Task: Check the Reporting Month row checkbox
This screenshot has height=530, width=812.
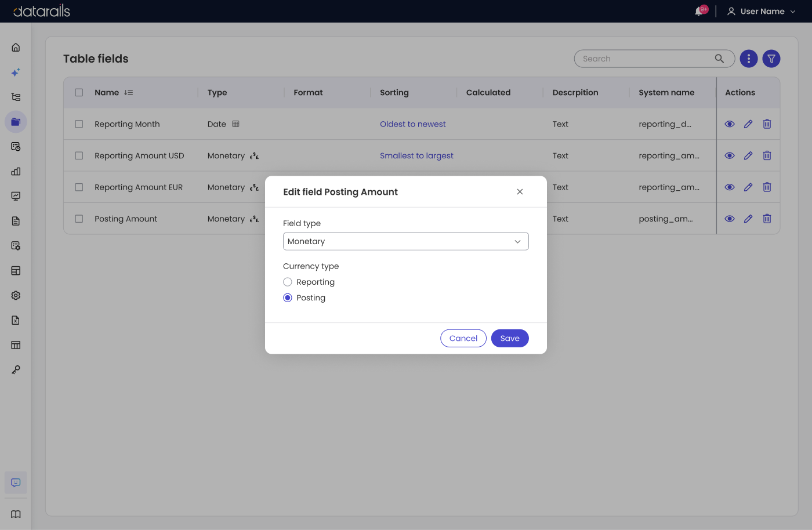Action: (x=79, y=124)
